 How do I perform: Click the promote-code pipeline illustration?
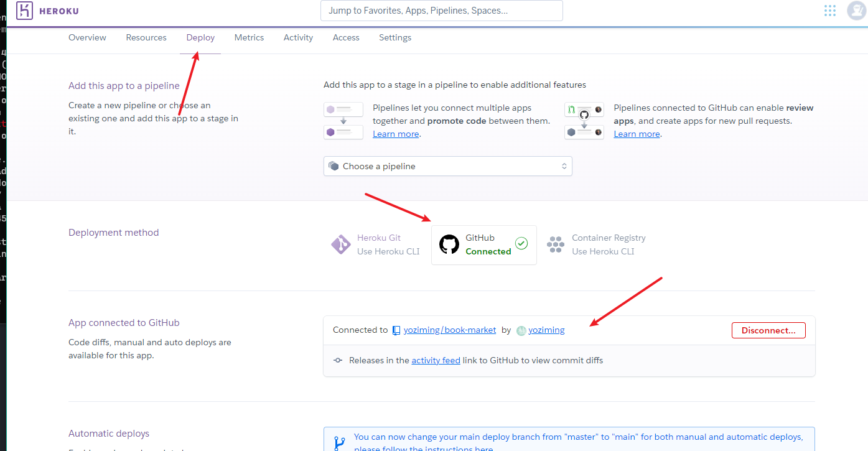pyautogui.click(x=343, y=121)
